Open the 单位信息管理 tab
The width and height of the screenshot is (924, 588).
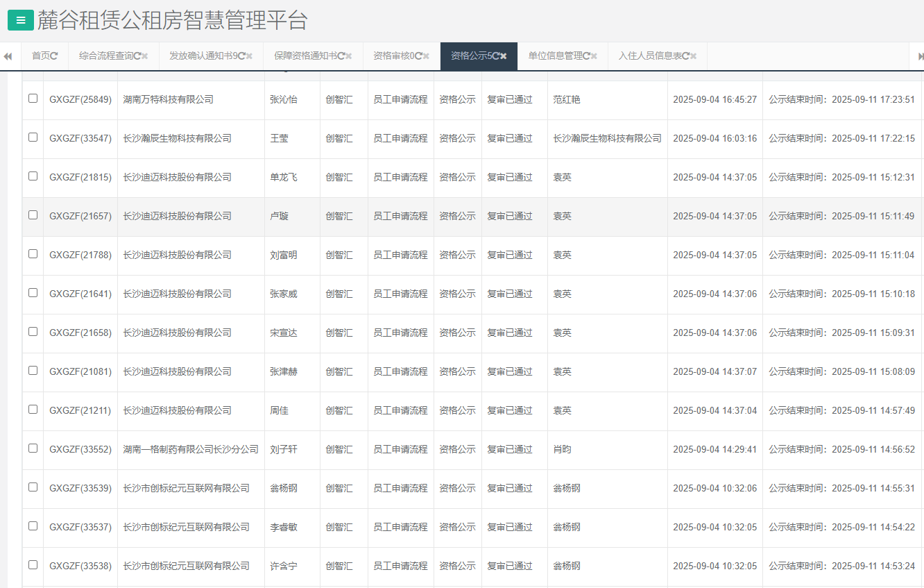[555, 56]
